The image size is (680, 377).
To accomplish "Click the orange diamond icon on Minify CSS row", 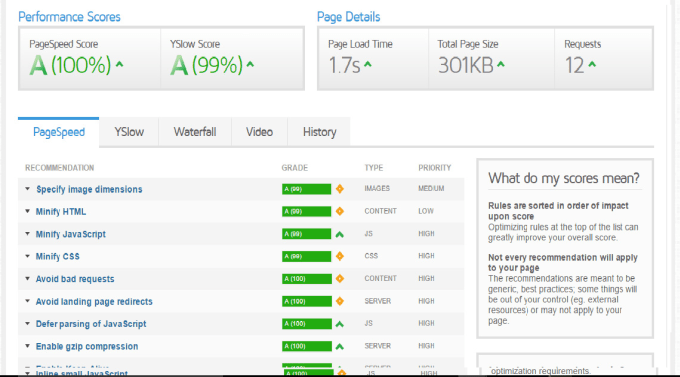I will tap(340, 256).
